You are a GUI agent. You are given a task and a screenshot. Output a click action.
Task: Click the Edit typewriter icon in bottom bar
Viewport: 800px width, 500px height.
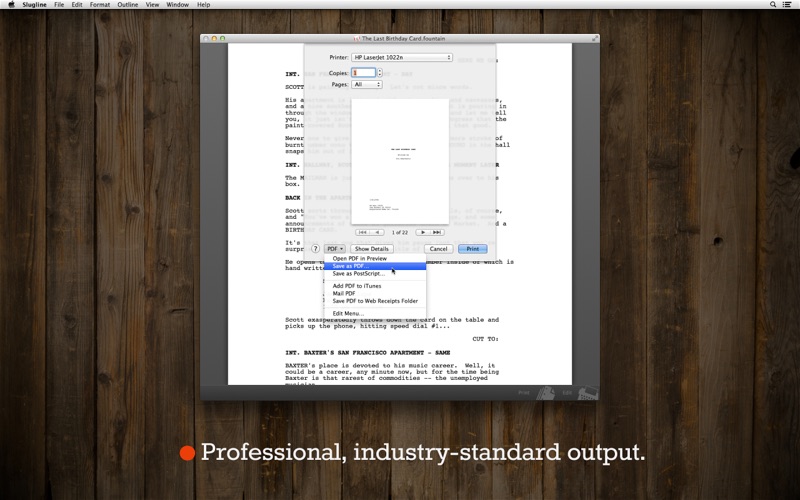(x=588, y=393)
